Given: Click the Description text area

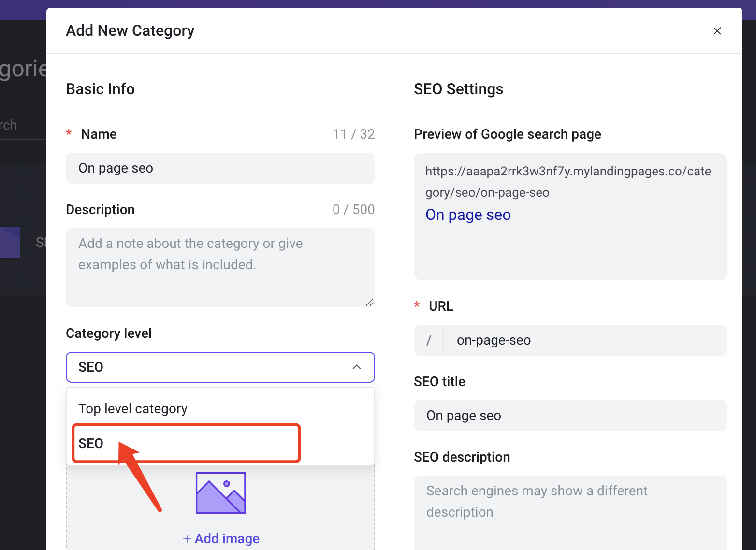Looking at the screenshot, I should (220, 268).
